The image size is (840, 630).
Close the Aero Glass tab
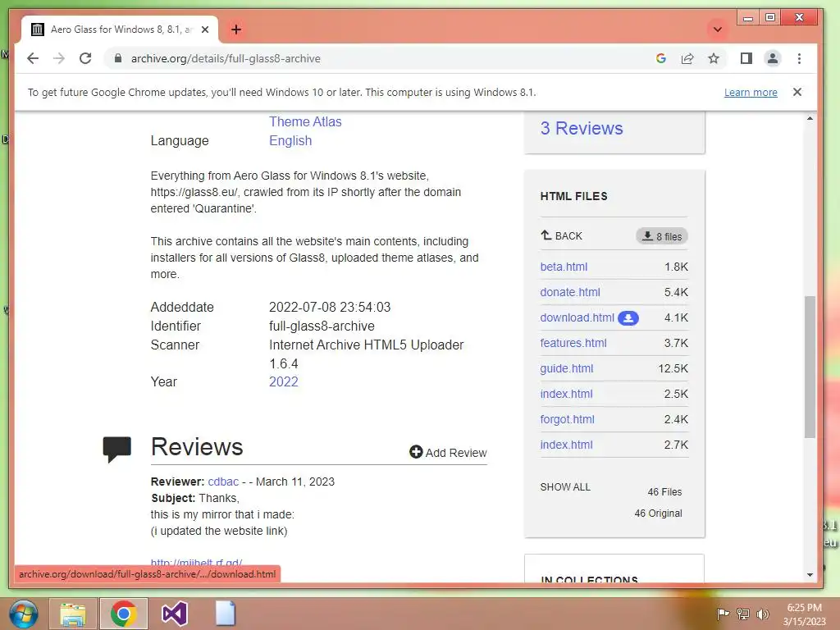204,30
